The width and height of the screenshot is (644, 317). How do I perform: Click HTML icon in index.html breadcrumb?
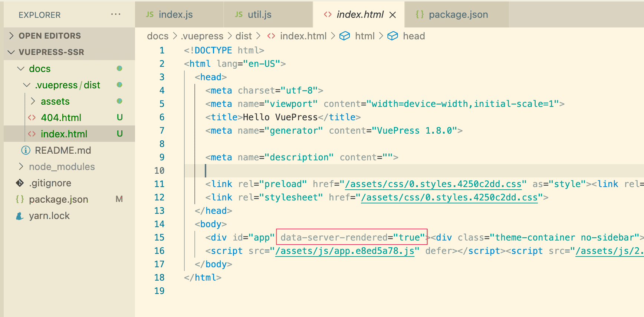(x=271, y=36)
